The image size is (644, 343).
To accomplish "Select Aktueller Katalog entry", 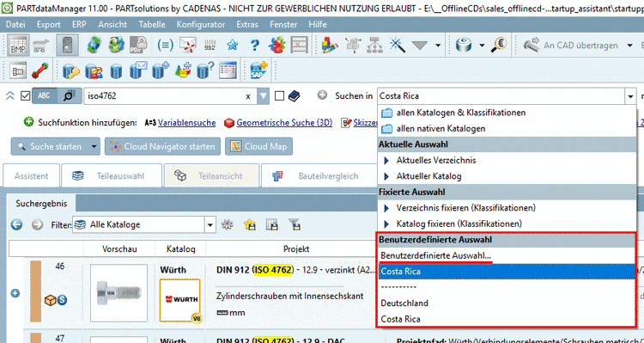I will [428, 176].
